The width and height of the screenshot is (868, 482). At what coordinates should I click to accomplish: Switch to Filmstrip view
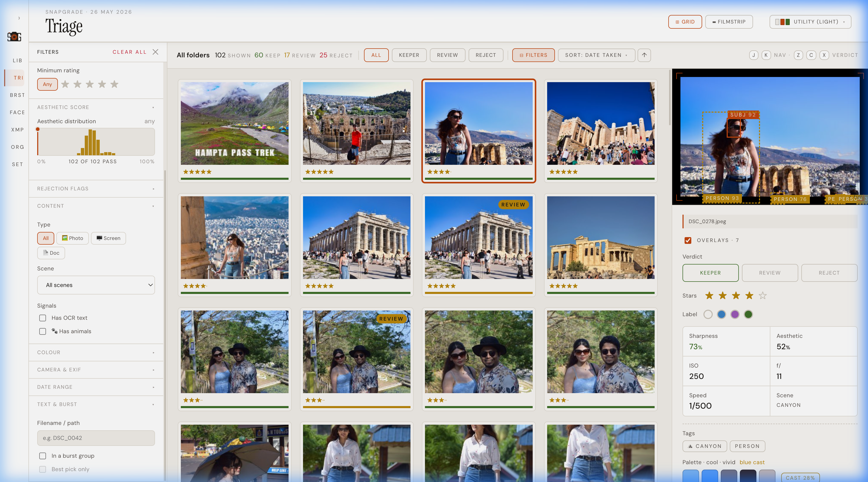pyautogui.click(x=729, y=22)
